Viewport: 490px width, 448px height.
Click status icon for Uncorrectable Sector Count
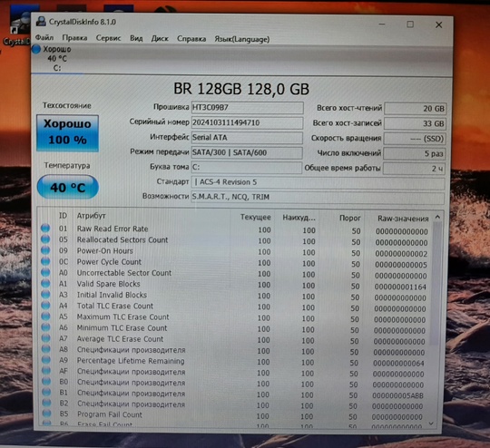point(45,272)
